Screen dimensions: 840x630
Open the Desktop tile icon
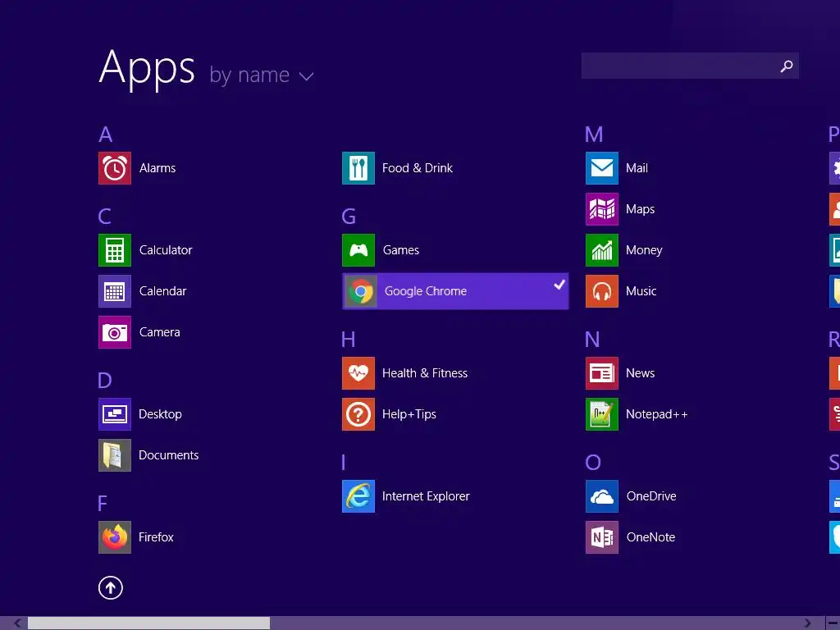115,414
